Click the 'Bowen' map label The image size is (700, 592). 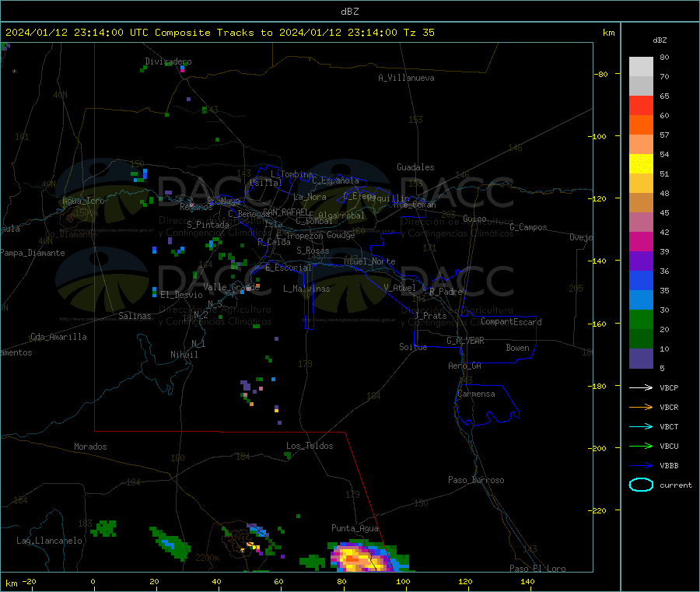[x=517, y=348]
